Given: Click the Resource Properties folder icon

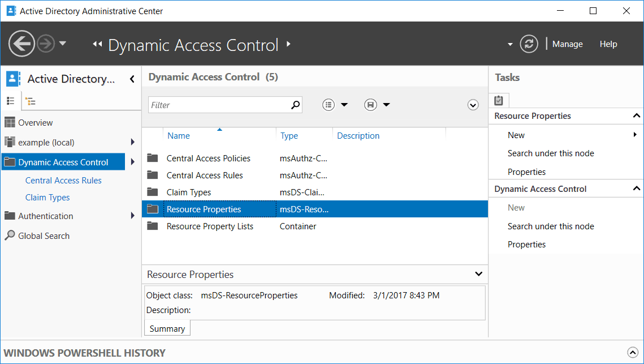Looking at the screenshot, I should [153, 209].
